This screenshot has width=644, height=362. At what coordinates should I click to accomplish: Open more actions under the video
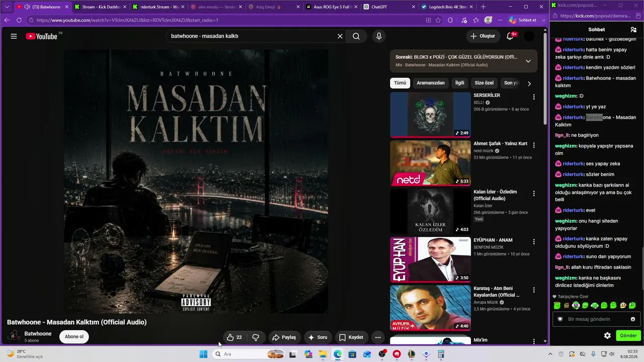(x=378, y=337)
